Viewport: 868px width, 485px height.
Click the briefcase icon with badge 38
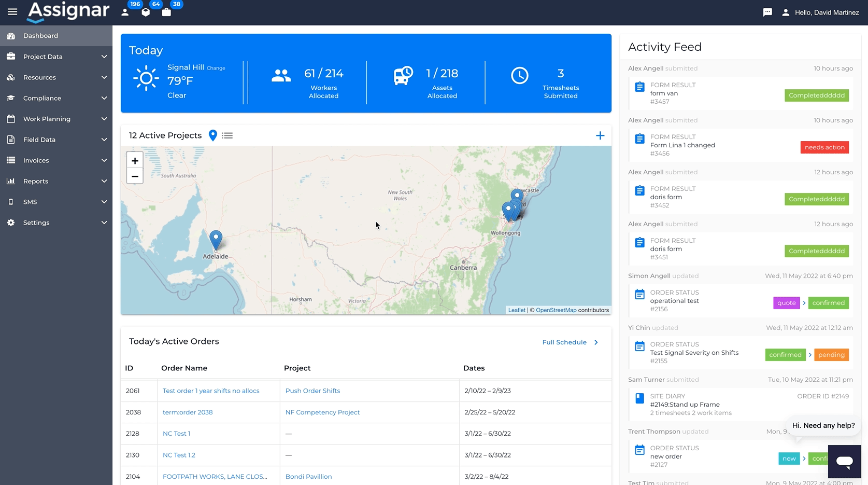[x=166, y=12]
